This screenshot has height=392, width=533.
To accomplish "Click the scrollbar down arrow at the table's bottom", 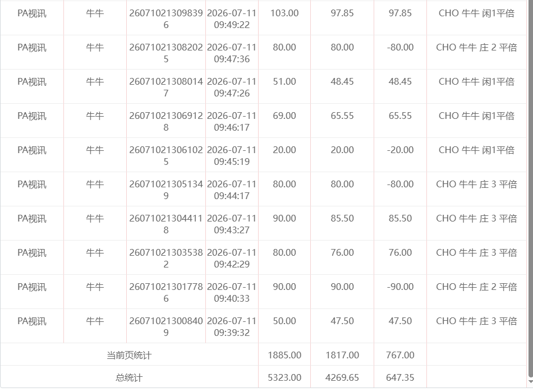I will [x=531, y=382].
